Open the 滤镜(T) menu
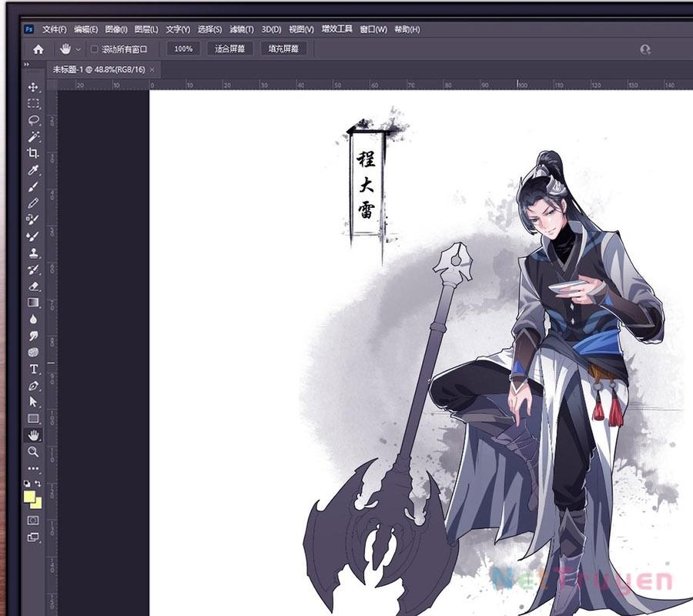 242,29
